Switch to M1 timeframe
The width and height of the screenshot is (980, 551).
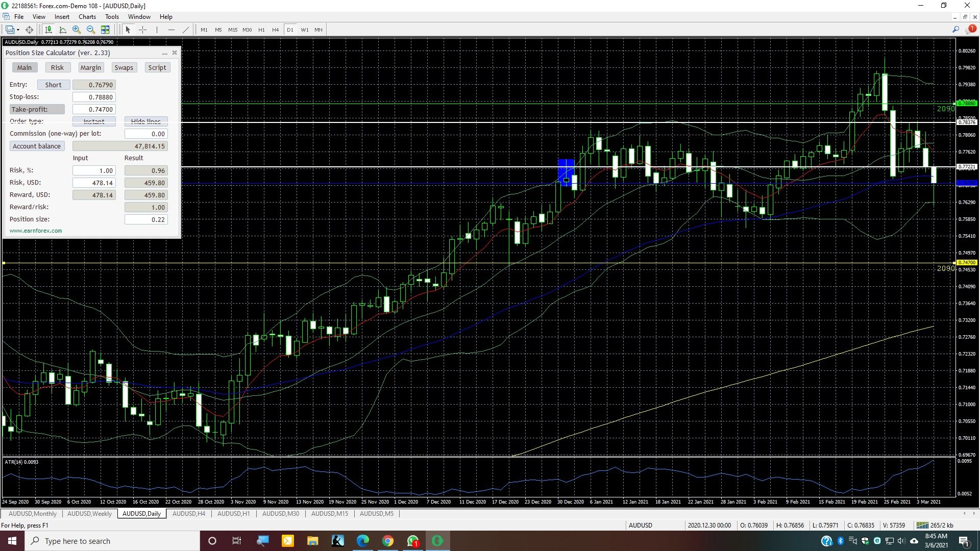coord(204,30)
